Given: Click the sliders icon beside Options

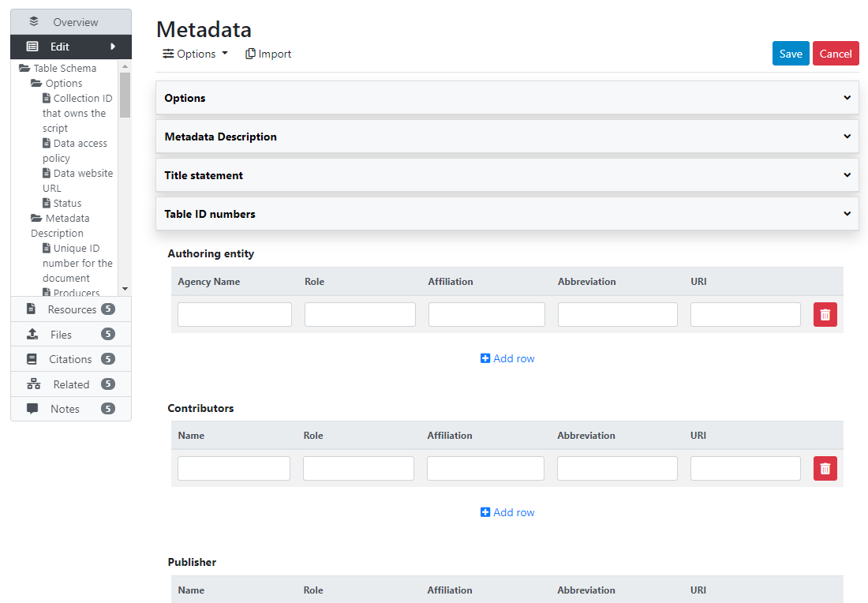Looking at the screenshot, I should tap(168, 54).
